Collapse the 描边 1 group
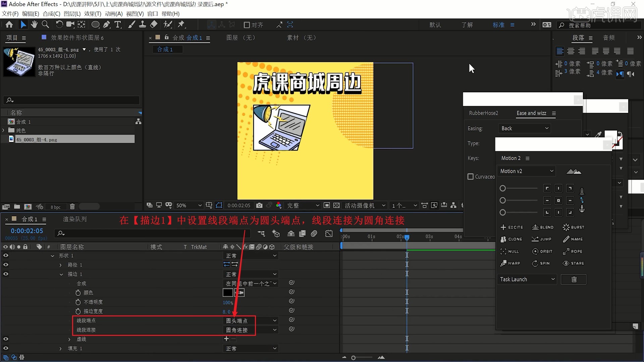644x362 pixels. [61, 274]
